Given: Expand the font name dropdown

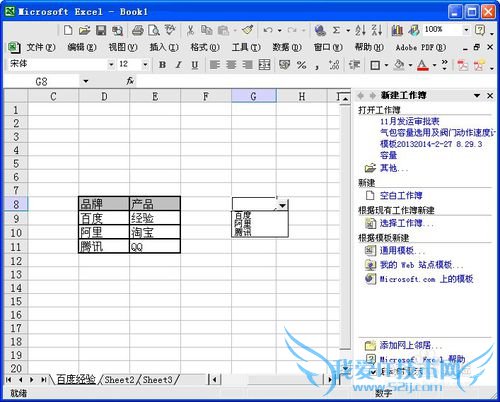Looking at the screenshot, I should click(111, 64).
